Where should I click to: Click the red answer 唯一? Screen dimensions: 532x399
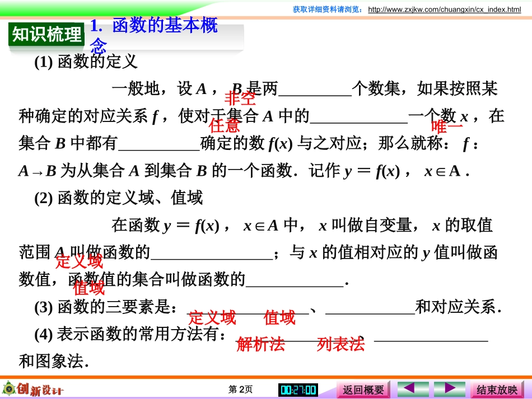(x=447, y=126)
